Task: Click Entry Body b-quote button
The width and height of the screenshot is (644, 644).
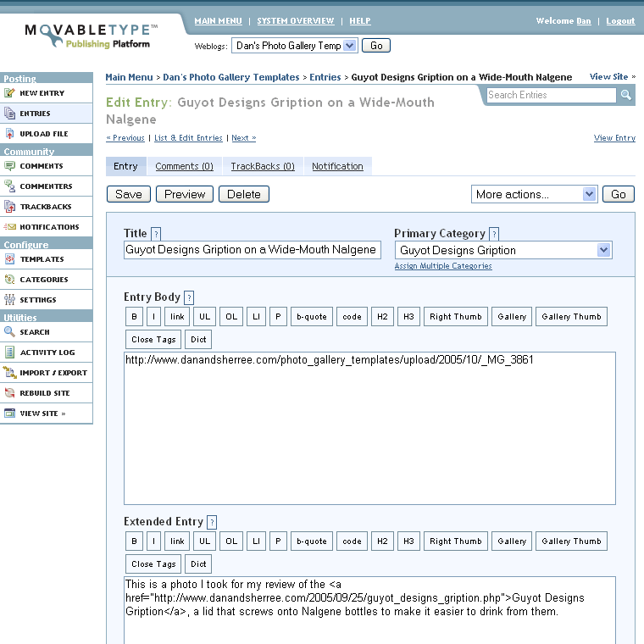Action: (x=311, y=317)
